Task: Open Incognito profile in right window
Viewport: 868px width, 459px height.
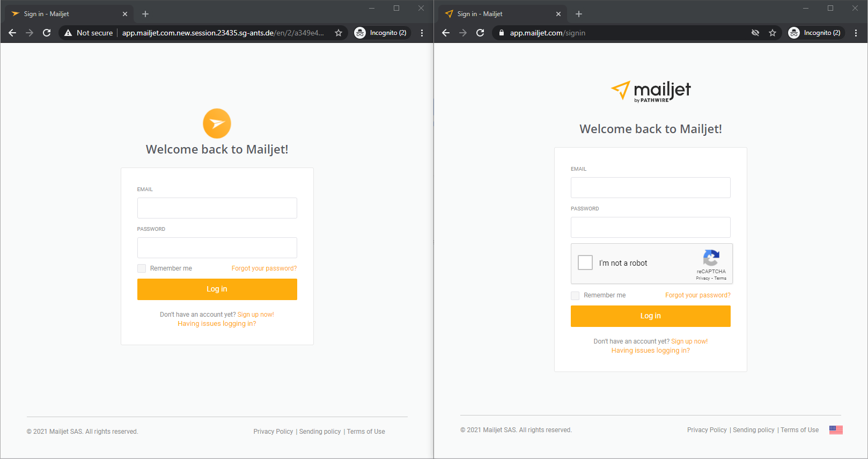Action: (816, 33)
